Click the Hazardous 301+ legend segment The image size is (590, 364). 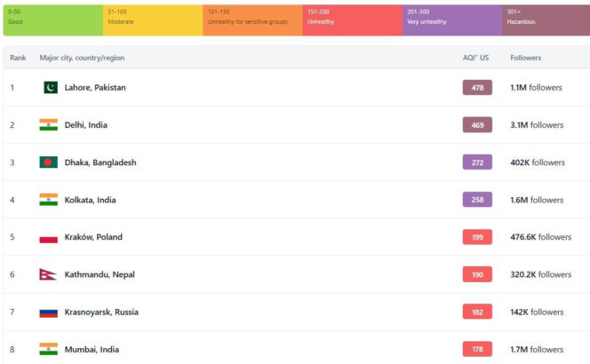(x=545, y=18)
